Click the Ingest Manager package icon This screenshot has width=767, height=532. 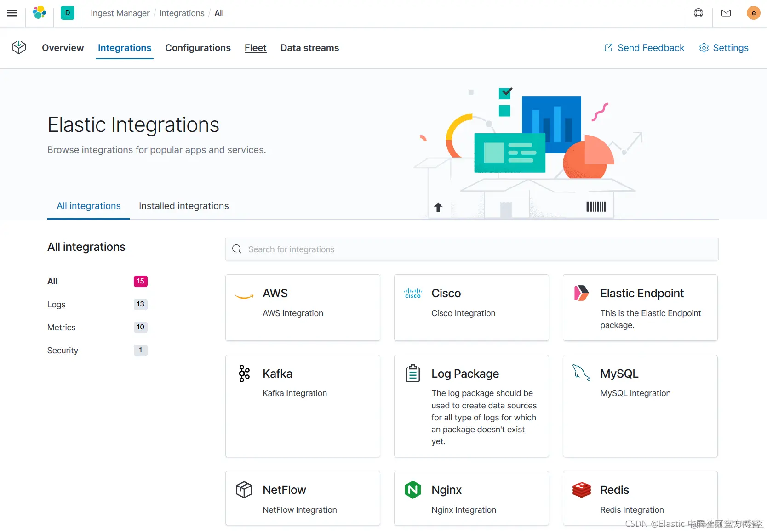(19, 47)
